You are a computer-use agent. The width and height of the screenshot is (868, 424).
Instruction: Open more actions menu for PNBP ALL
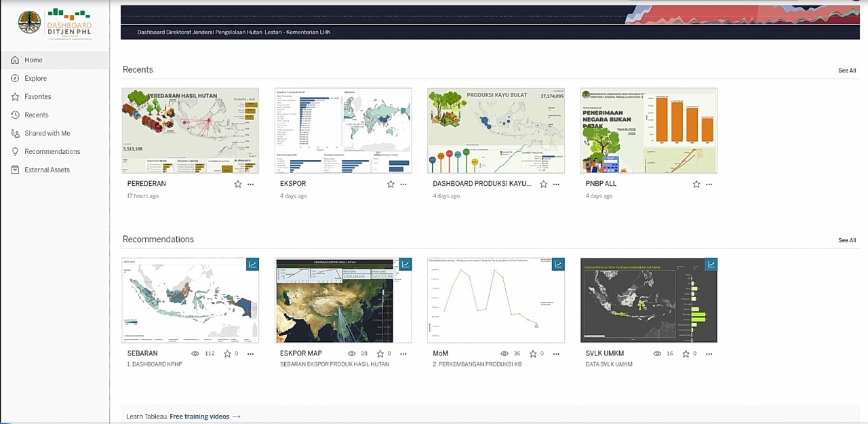[709, 184]
